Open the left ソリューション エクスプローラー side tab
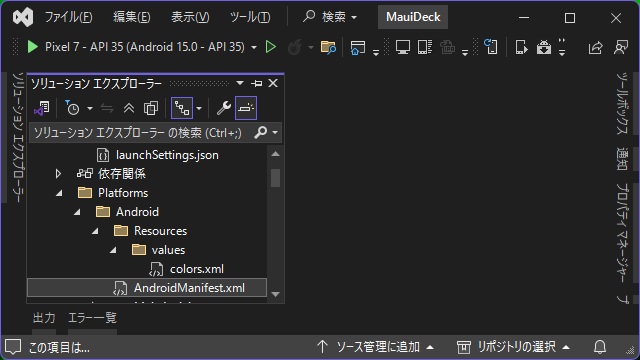The height and width of the screenshot is (360, 640). click(x=17, y=138)
